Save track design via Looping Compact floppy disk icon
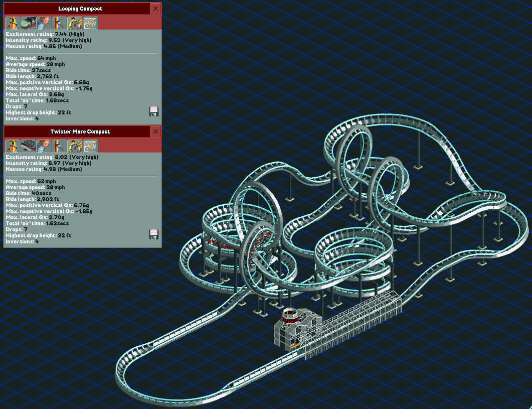The image size is (532, 409). 154,111
